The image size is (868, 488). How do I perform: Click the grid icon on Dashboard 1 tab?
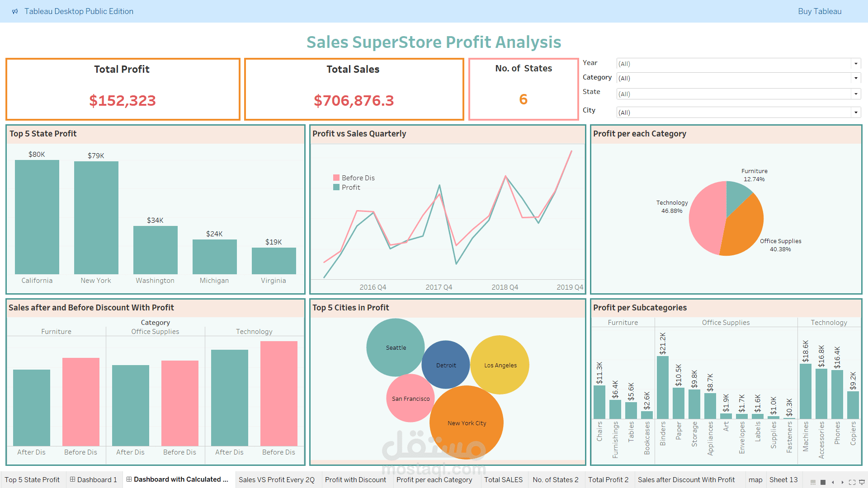point(72,479)
